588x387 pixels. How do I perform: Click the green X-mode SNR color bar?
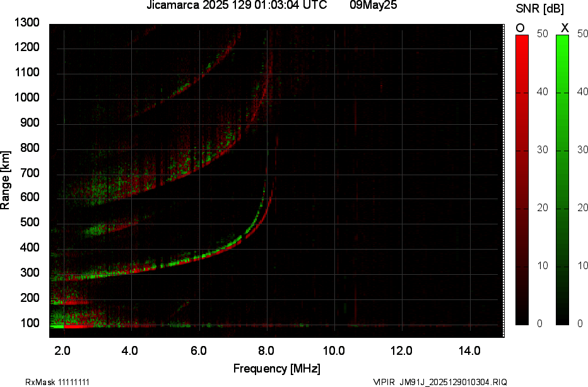coord(562,180)
